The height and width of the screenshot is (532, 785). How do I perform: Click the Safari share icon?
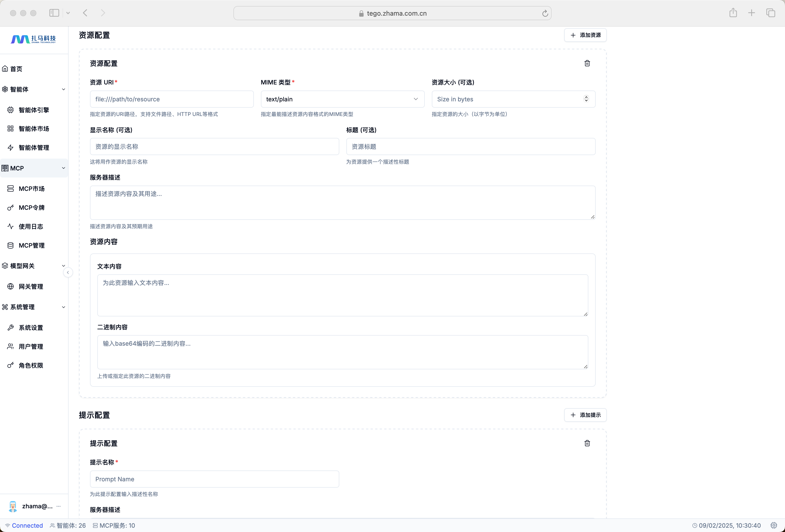[x=733, y=13]
